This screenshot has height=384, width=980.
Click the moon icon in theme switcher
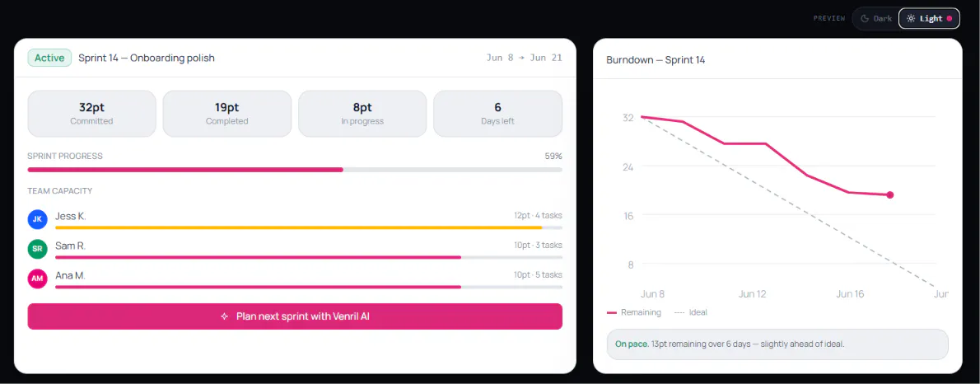click(x=865, y=18)
